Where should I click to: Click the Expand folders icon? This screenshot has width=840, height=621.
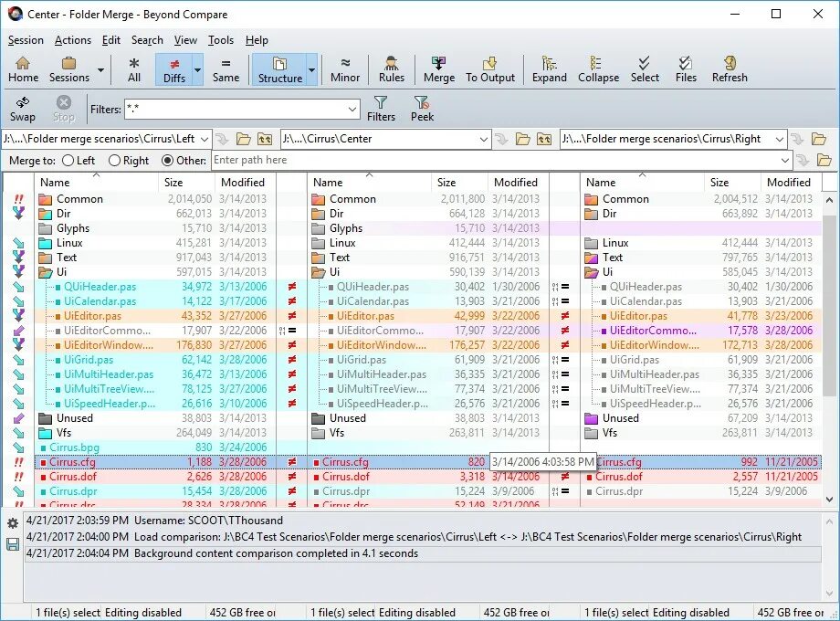coord(549,69)
